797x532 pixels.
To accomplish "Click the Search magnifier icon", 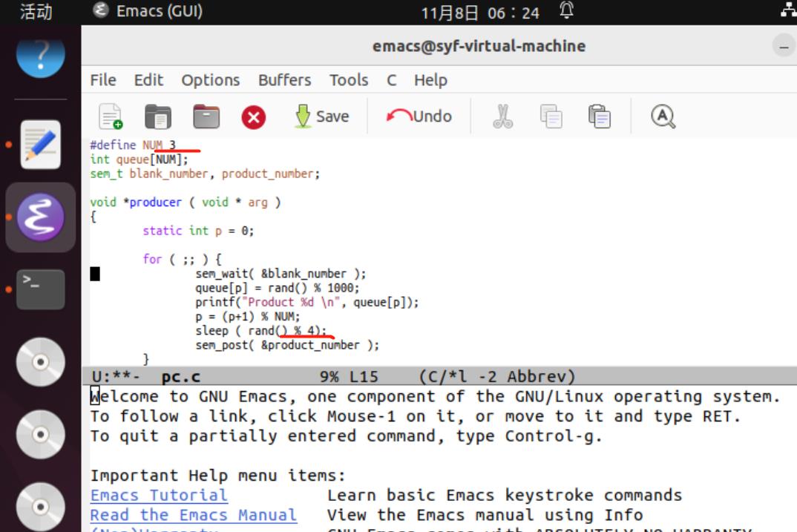I will click(x=663, y=116).
